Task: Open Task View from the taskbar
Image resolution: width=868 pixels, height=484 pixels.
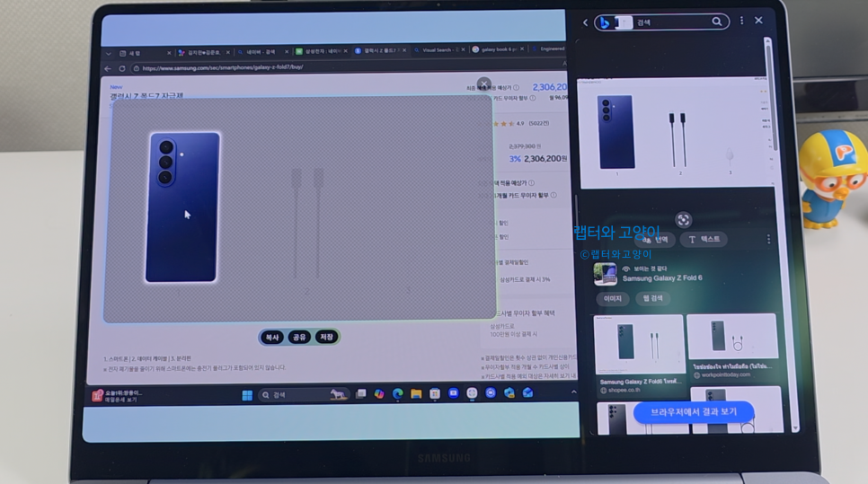Action: coord(361,394)
